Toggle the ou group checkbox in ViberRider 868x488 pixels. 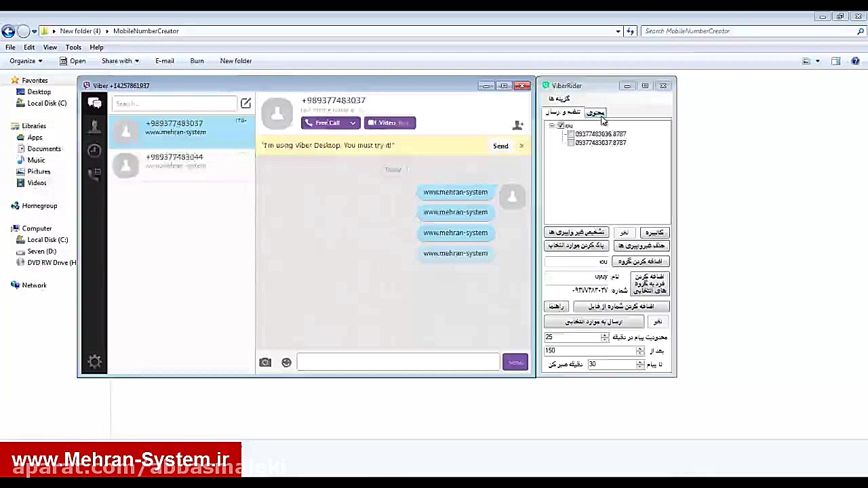coord(561,125)
